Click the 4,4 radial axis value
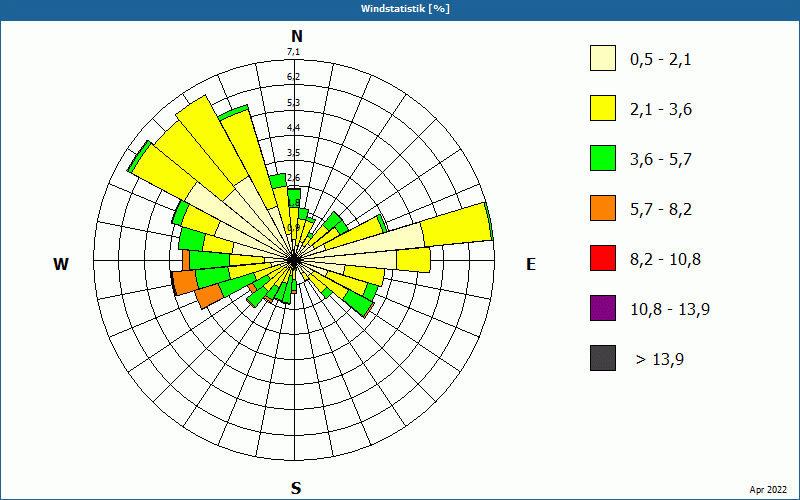 tap(293, 128)
